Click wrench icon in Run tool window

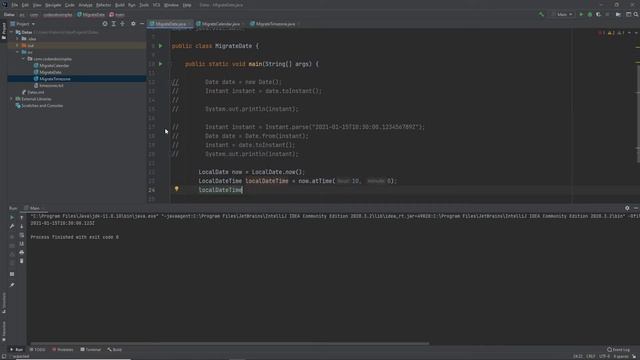tap(12, 226)
